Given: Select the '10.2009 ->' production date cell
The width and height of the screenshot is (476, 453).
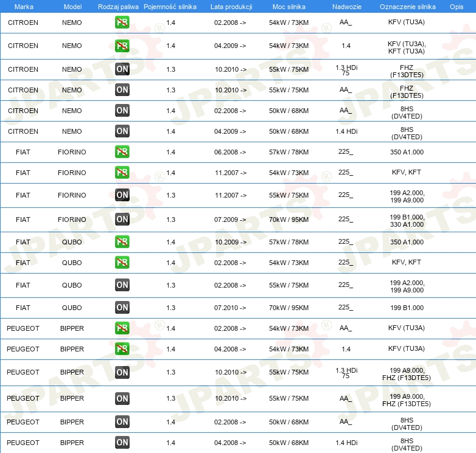Looking at the screenshot, I should tap(231, 242).
